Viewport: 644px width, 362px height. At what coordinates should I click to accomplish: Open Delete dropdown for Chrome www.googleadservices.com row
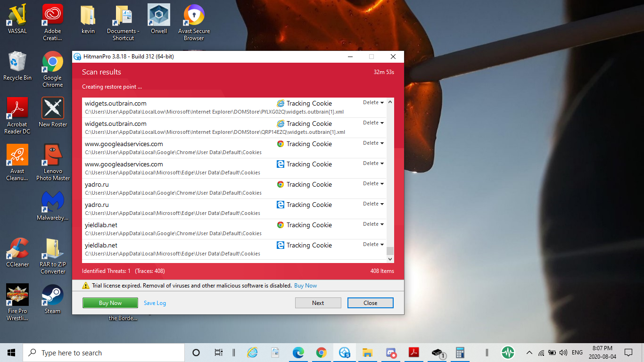373,143
